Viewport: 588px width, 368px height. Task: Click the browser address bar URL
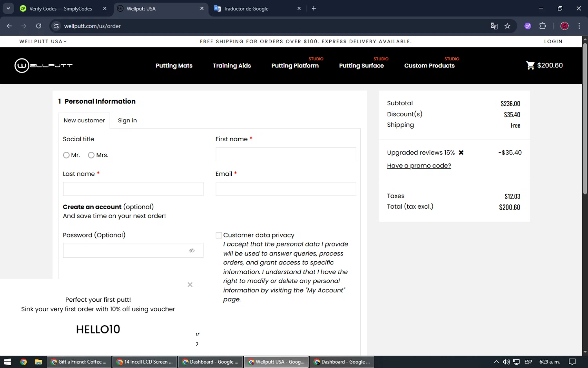93,26
